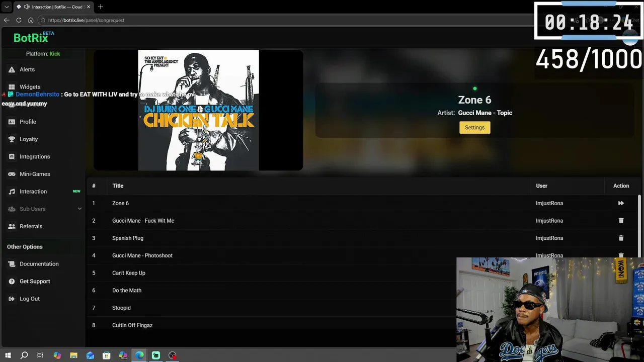
Task: Select the Profile menu label
Action: click(x=28, y=122)
